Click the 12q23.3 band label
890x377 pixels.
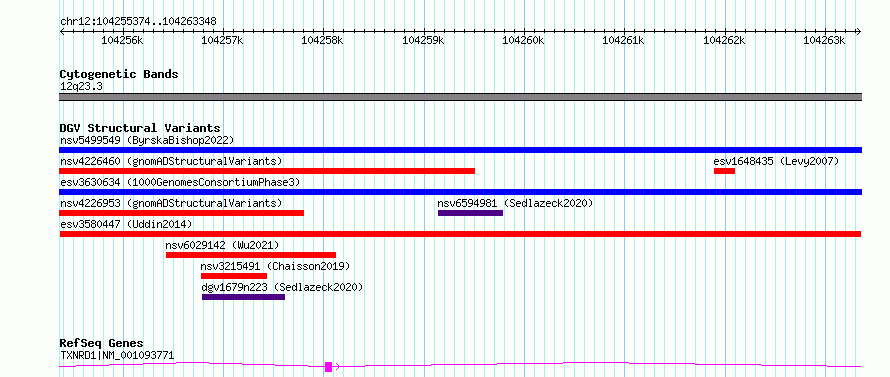(81, 87)
